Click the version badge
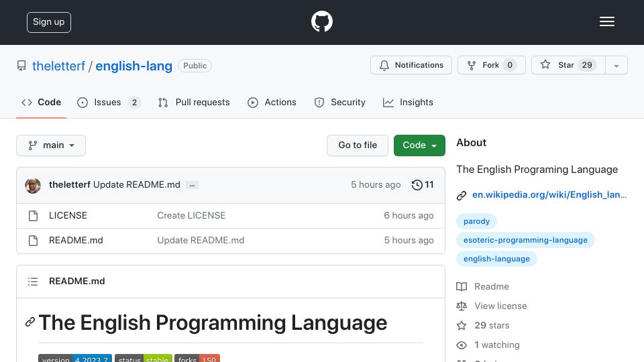Screen dimensions: 644x362 tap(75, 359)
